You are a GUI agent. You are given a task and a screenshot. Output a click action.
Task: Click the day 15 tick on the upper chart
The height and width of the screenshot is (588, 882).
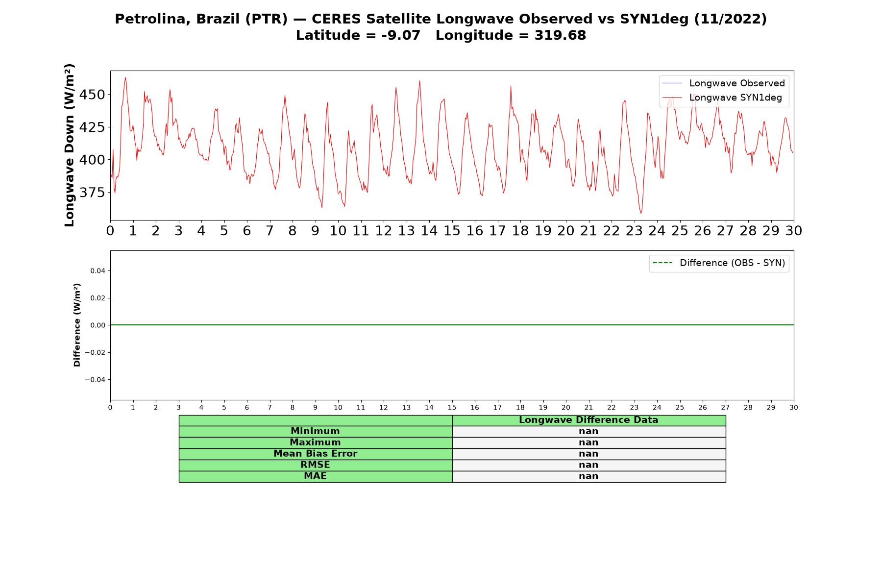[x=452, y=231]
